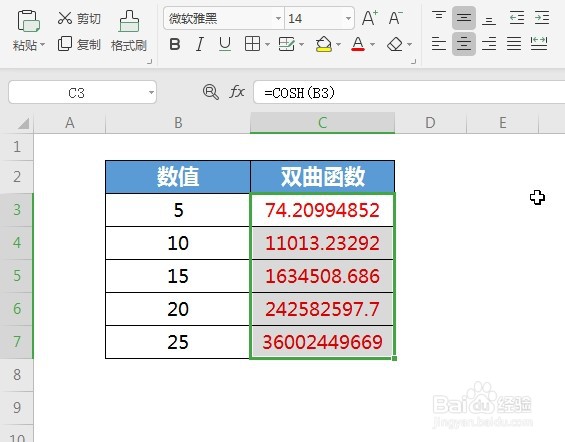Open clipboard dialog launcher
Viewport: 565px width, 442px height.
point(149,62)
